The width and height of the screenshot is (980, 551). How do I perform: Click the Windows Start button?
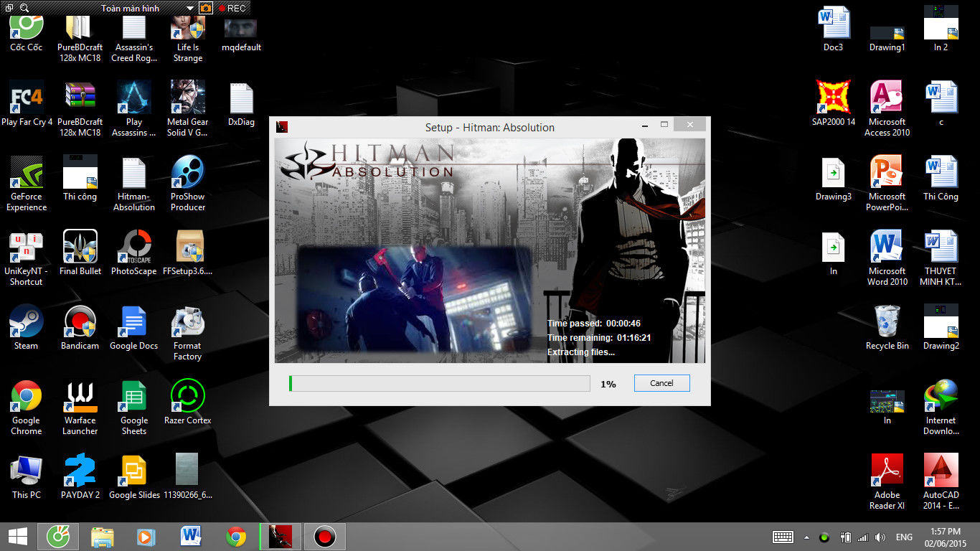point(17,537)
